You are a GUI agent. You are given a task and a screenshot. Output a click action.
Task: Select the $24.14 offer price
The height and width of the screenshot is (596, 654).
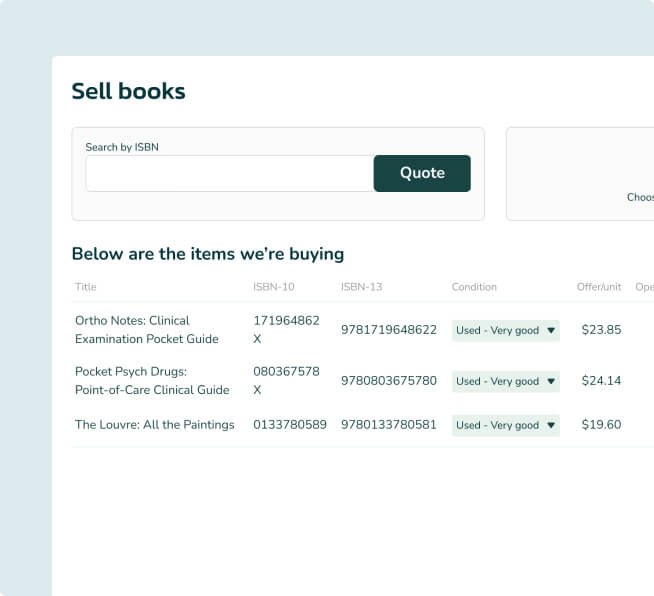[601, 381]
